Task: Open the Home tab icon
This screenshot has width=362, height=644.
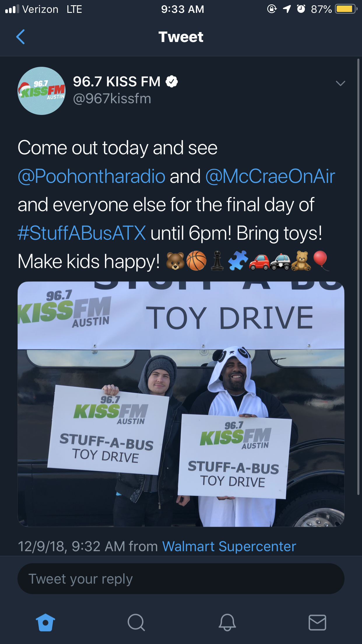Action: [45, 622]
